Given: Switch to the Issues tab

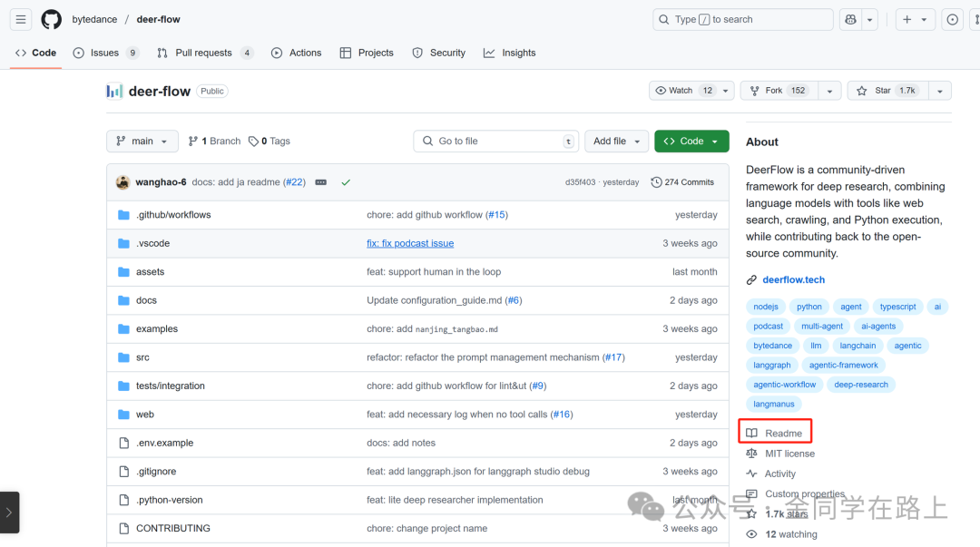Looking at the screenshot, I should coord(105,53).
